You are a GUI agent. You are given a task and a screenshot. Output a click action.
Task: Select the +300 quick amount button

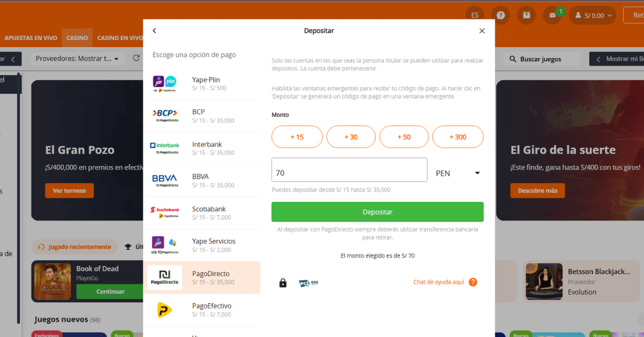tap(458, 137)
